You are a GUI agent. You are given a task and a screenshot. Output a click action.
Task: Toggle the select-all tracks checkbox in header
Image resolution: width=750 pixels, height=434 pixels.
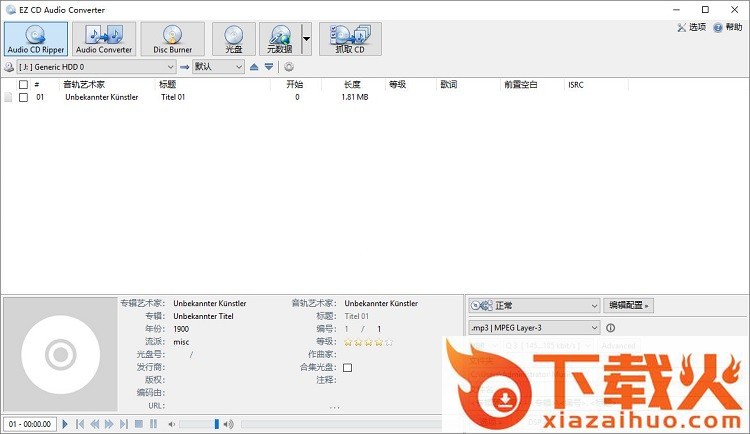[23, 85]
